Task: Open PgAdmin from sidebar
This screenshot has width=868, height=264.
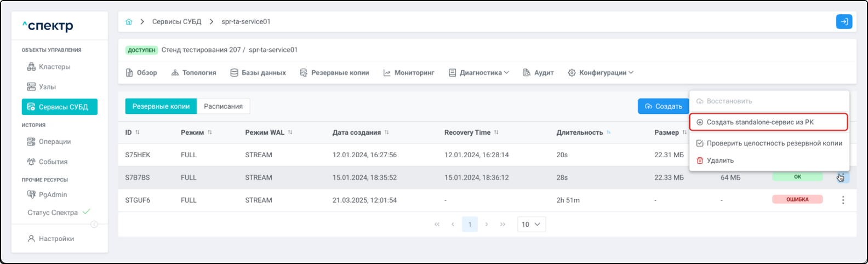Action: pyautogui.click(x=53, y=195)
